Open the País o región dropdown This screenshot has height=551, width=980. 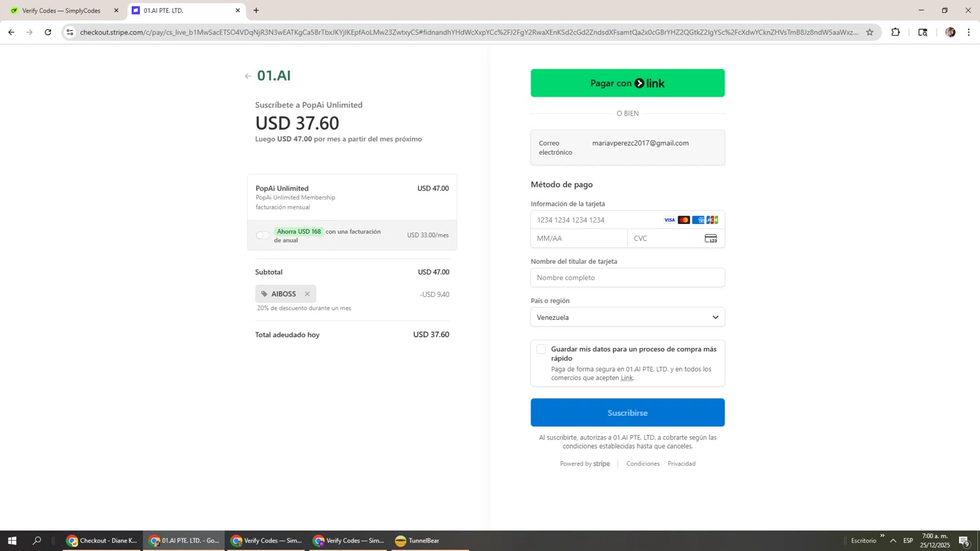(627, 317)
